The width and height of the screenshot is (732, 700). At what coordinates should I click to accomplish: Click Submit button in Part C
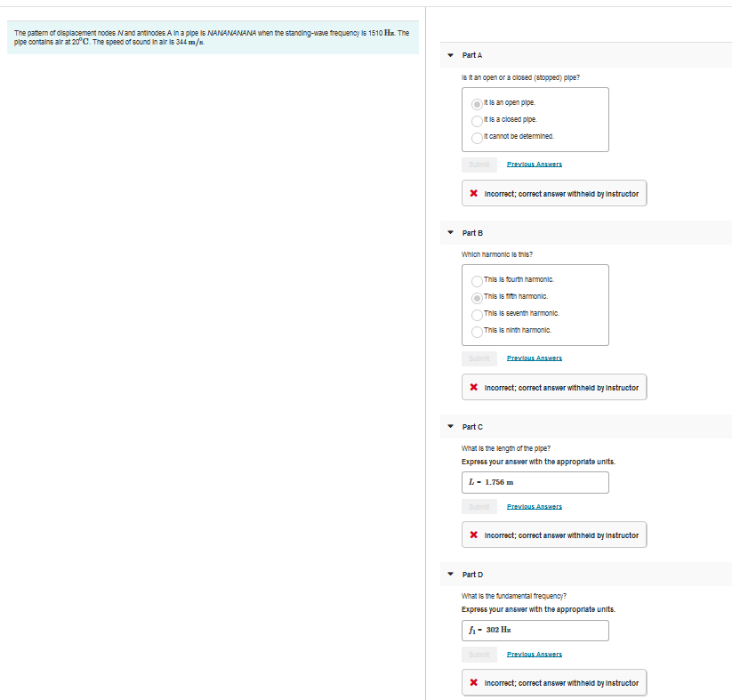click(479, 505)
